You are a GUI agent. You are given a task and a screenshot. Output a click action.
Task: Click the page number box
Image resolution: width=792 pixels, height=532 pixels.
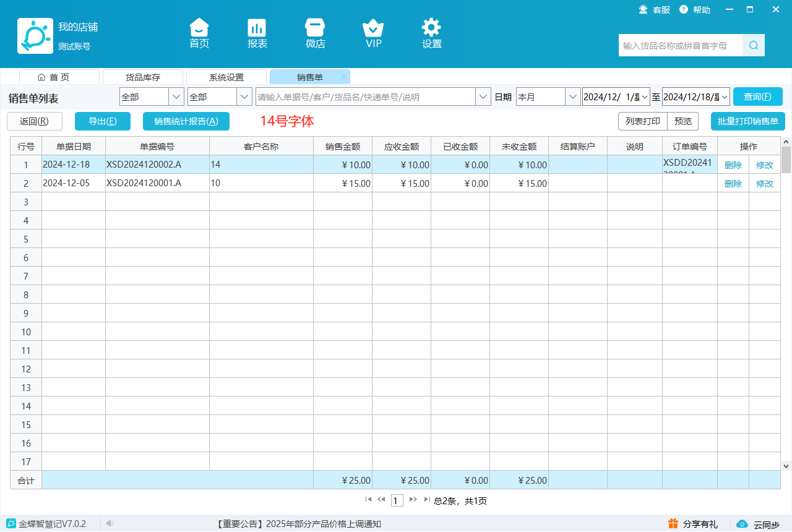click(x=397, y=500)
